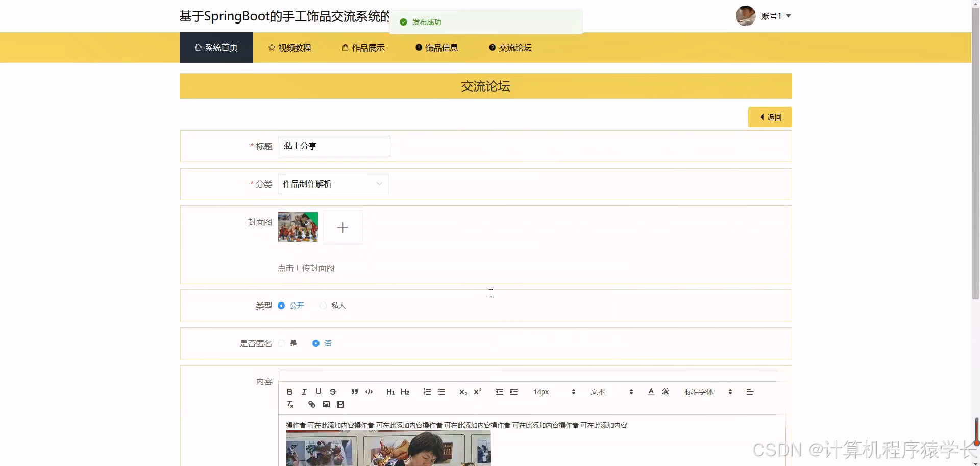980x466 pixels.
Task: Insert a hyperlink in the editor
Action: tap(311, 404)
